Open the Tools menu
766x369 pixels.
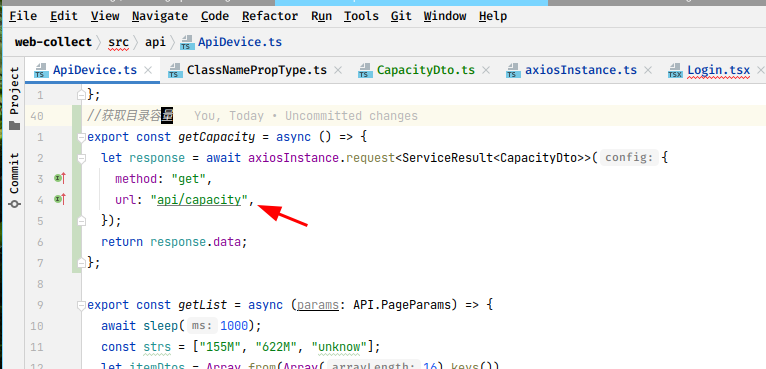(x=361, y=16)
